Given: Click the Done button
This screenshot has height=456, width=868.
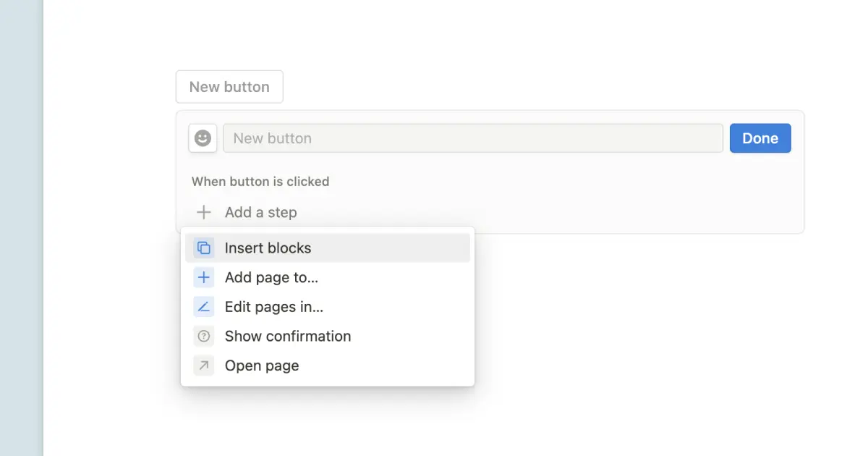Looking at the screenshot, I should point(760,138).
